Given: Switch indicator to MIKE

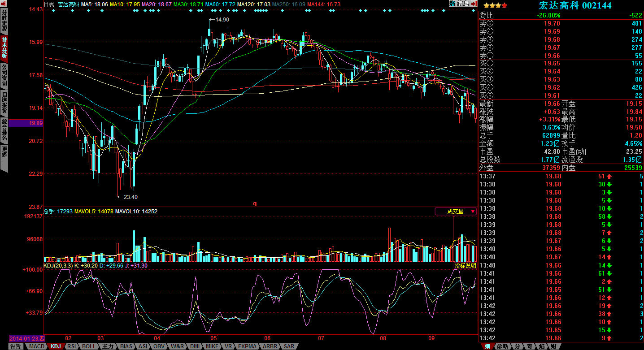Looking at the screenshot, I should pos(212,346).
